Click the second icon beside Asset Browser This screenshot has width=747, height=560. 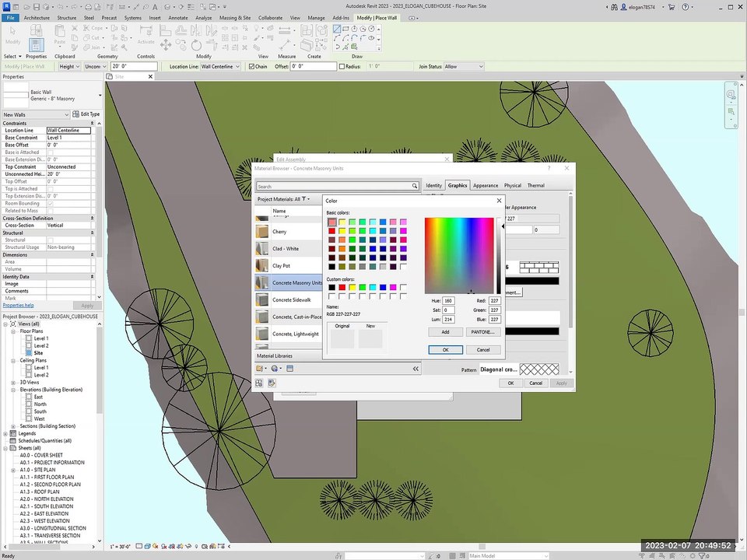point(272,383)
